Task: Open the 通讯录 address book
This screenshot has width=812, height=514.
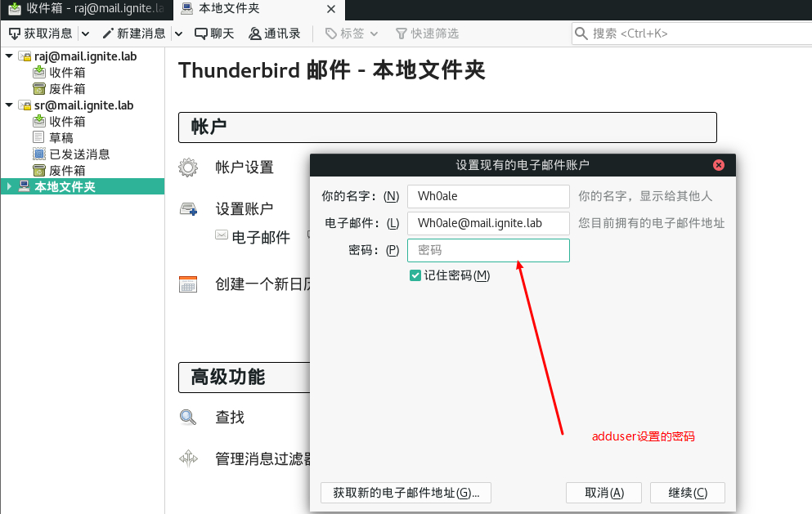Action: 275,34
